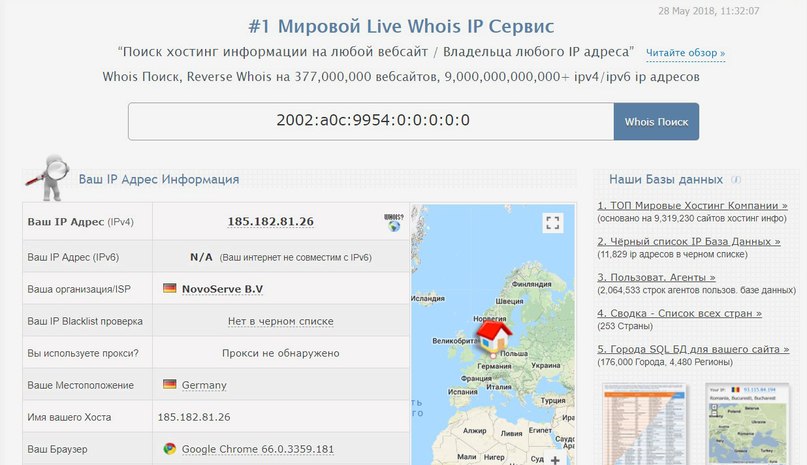
Task: Open the Читайте обзор link
Action: coord(685,53)
